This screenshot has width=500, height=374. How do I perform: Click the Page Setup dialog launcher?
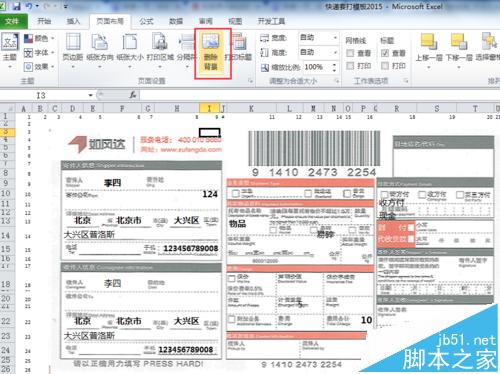pyautogui.click(x=250, y=81)
